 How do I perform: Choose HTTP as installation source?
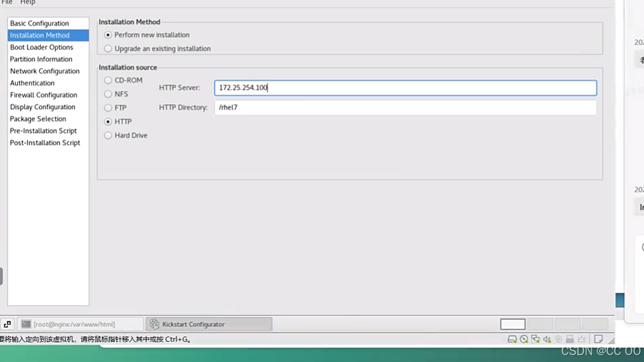point(119,121)
